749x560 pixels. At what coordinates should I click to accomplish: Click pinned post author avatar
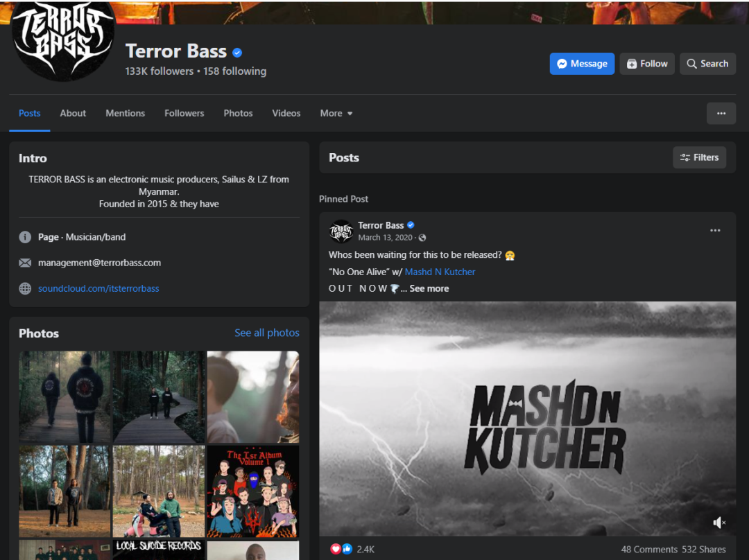(341, 231)
